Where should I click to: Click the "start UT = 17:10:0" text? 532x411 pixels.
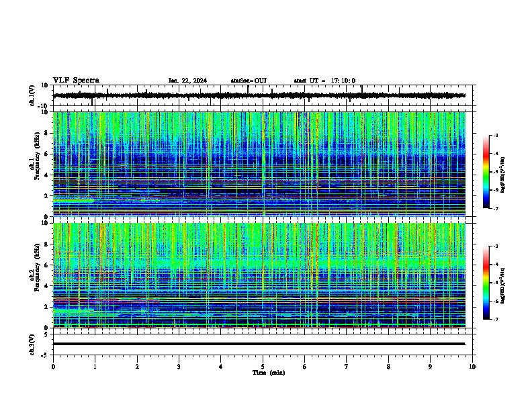pos(324,81)
